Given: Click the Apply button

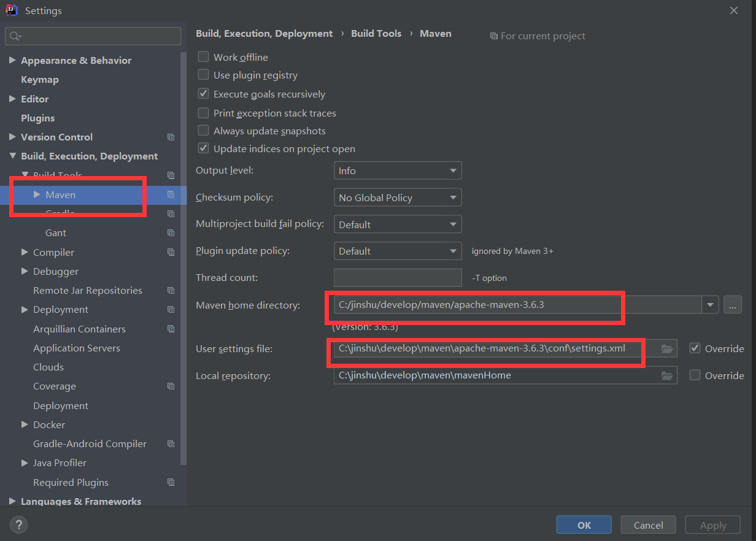Looking at the screenshot, I should pos(713,525).
